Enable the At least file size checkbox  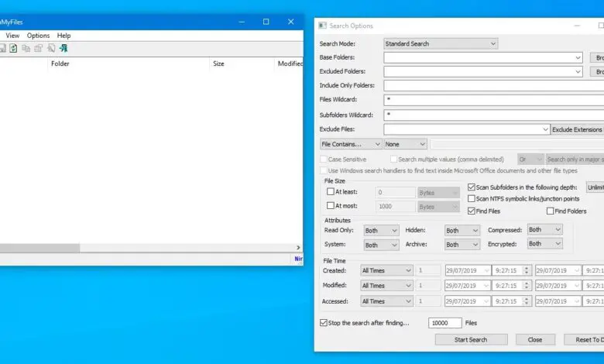coord(331,191)
